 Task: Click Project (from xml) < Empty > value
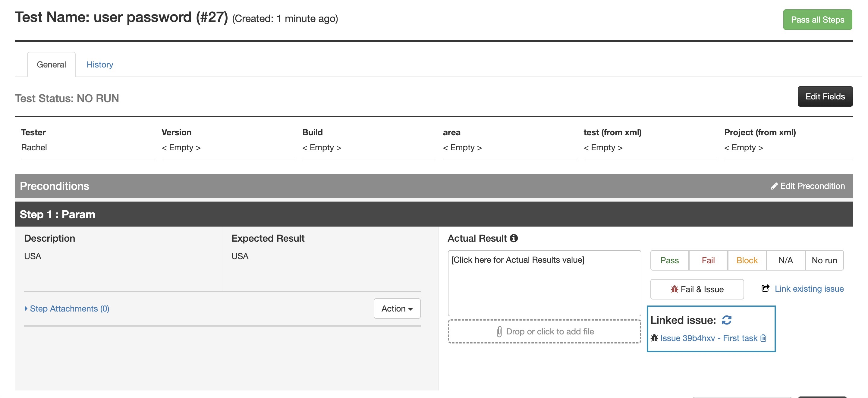(x=743, y=148)
